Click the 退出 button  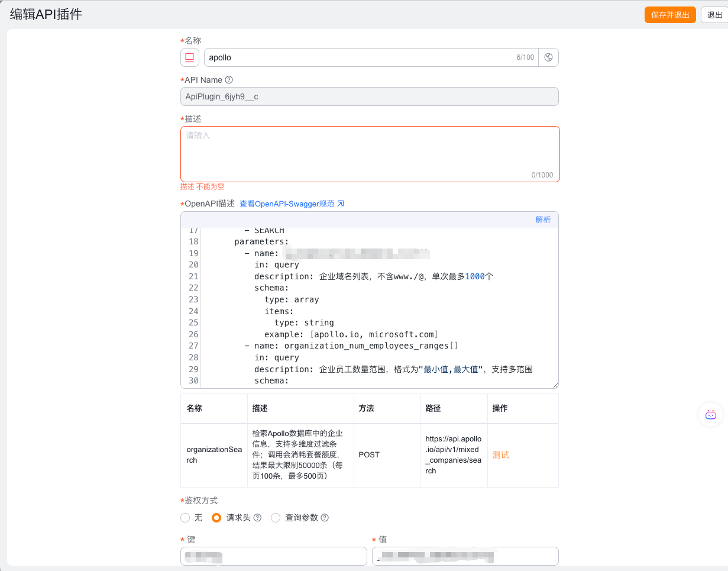pos(714,15)
